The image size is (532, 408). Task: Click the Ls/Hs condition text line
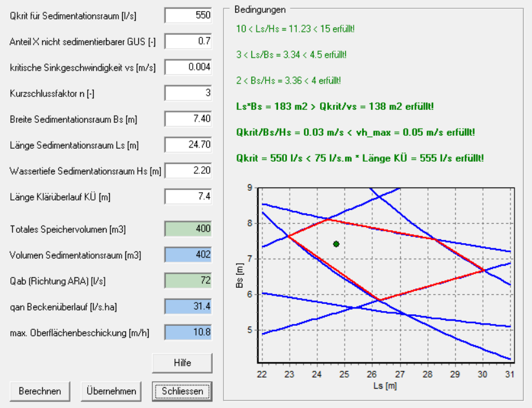tap(295, 29)
